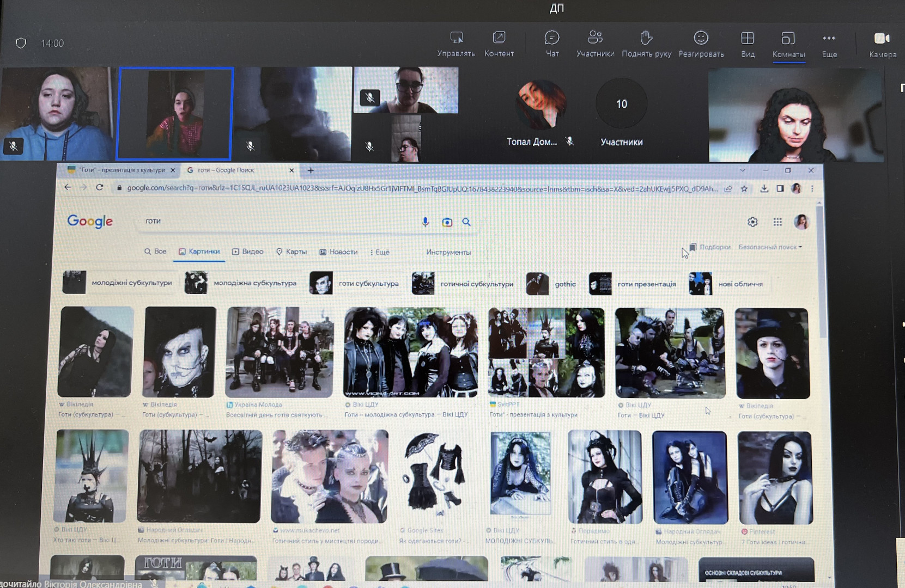Viewport: 905px width, 588px height.
Task: Select the 'готи субкультура' suggestion chip
Action: [x=355, y=284]
